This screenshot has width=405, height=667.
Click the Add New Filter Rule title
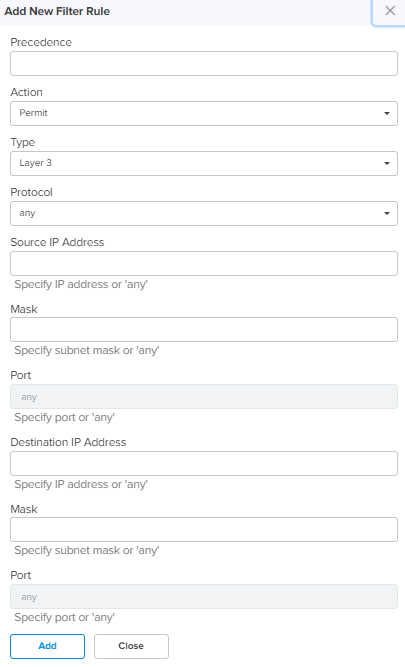(x=57, y=11)
